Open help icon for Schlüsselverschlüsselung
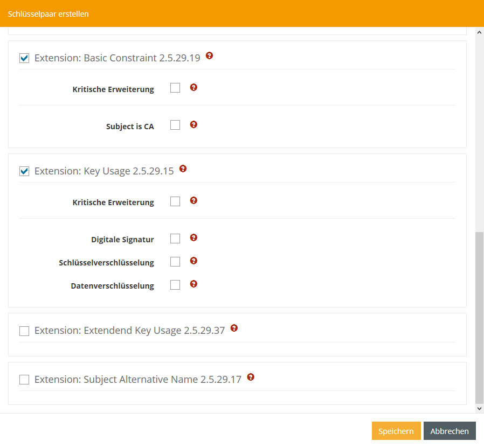The width and height of the screenshot is (484, 448). click(x=193, y=261)
